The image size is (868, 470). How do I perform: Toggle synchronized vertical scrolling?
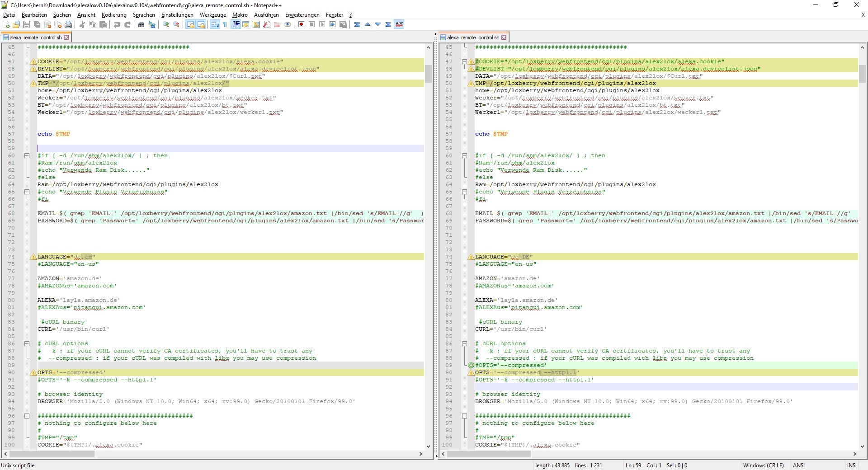pos(190,24)
